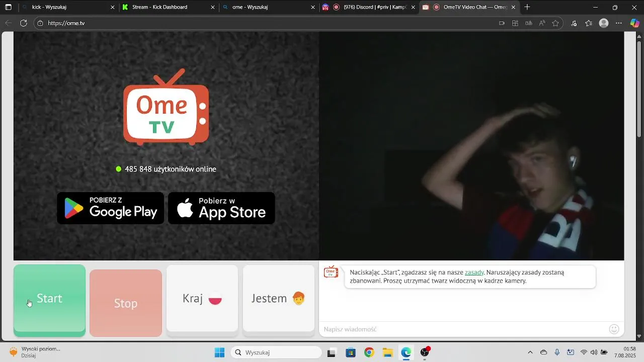
Task: Click the read aloud icon
Action: (542, 23)
